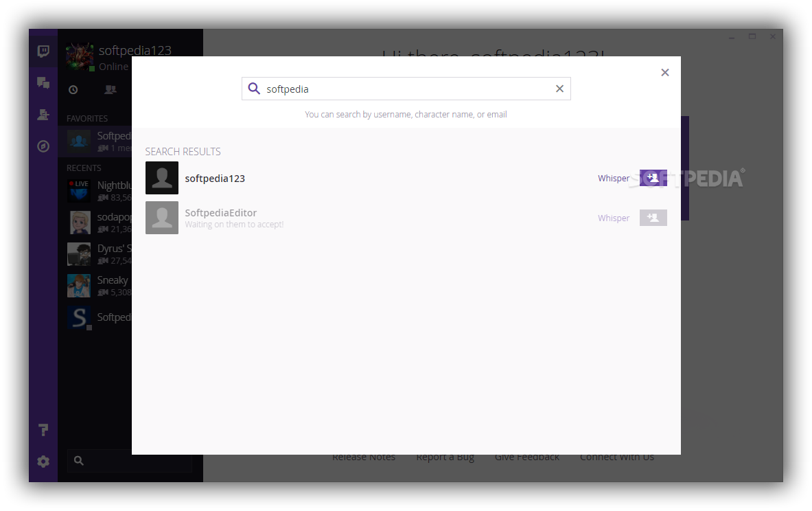Screen dimensions: 812x511
Task: Open the Softpedia favorite with the group avatar
Action: 95,141
